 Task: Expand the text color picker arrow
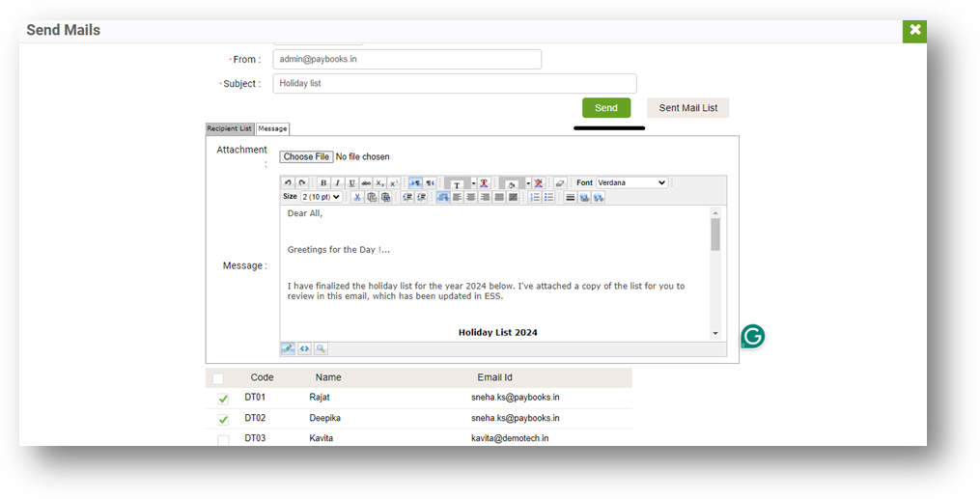[473, 183]
